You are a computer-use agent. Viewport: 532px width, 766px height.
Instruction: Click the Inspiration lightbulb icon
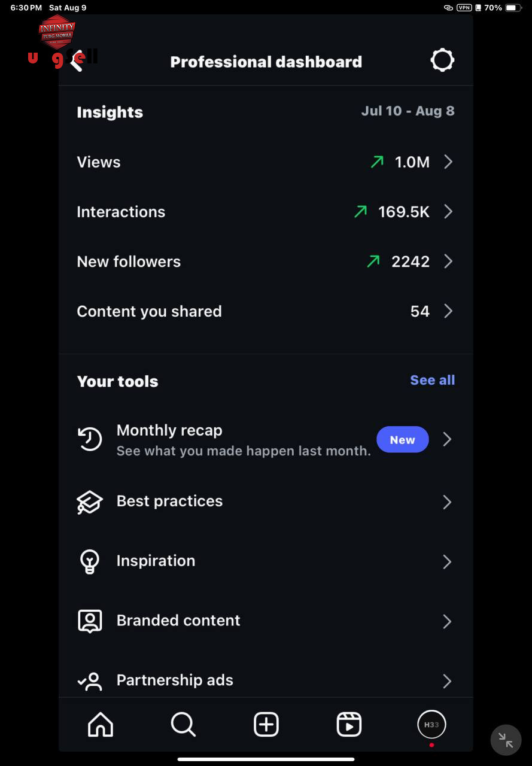[x=90, y=561]
